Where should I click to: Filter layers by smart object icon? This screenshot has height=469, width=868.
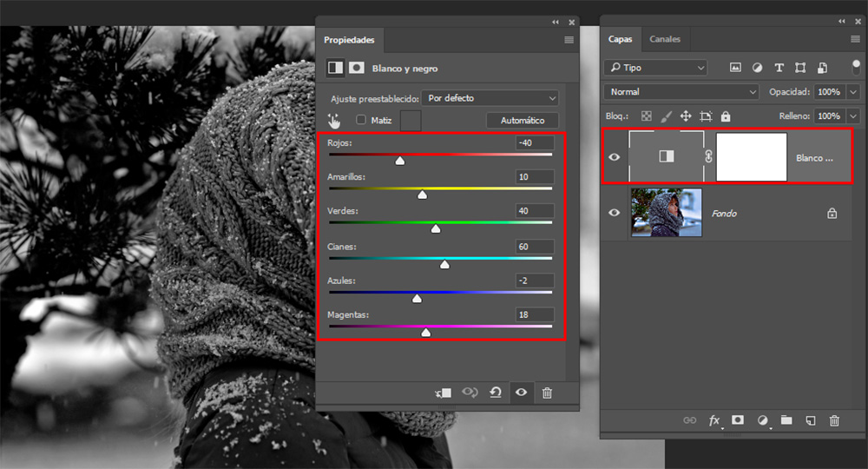click(823, 68)
